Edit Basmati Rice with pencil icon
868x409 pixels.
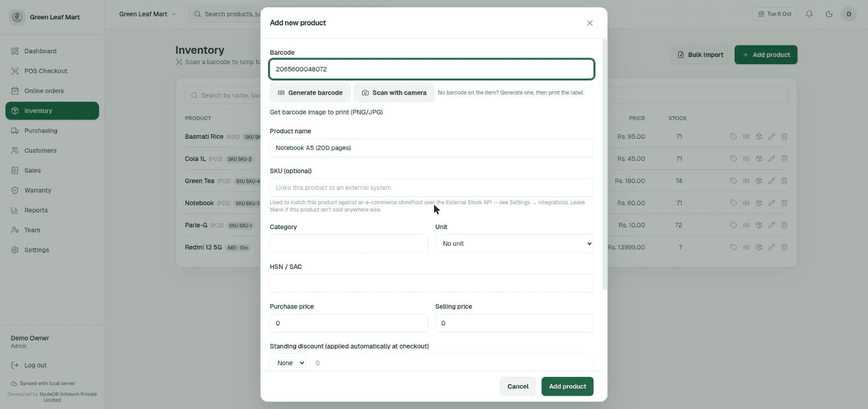pyautogui.click(x=772, y=137)
